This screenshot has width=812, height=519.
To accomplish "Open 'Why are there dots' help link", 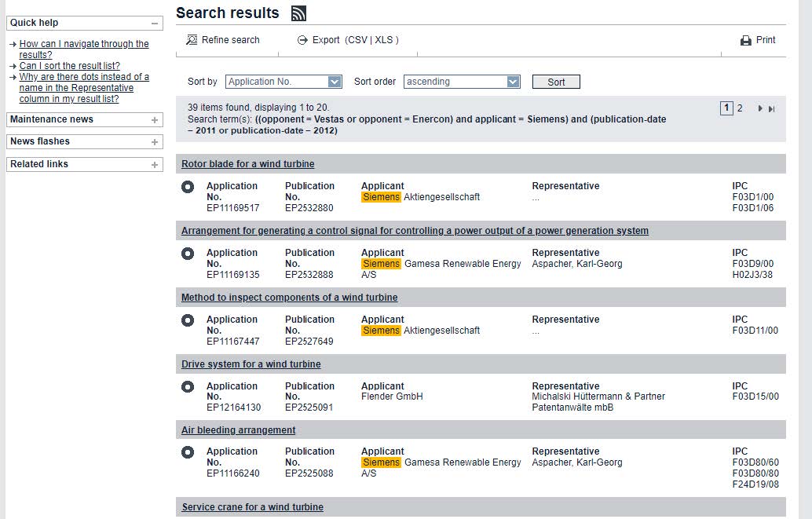I will click(x=84, y=87).
